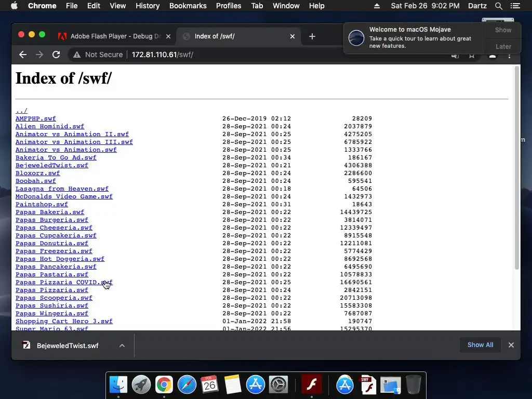Open Animator vs Animation III.swf
Image resolution: width=532 pixels, height=399 pixels.
(74, 142)
